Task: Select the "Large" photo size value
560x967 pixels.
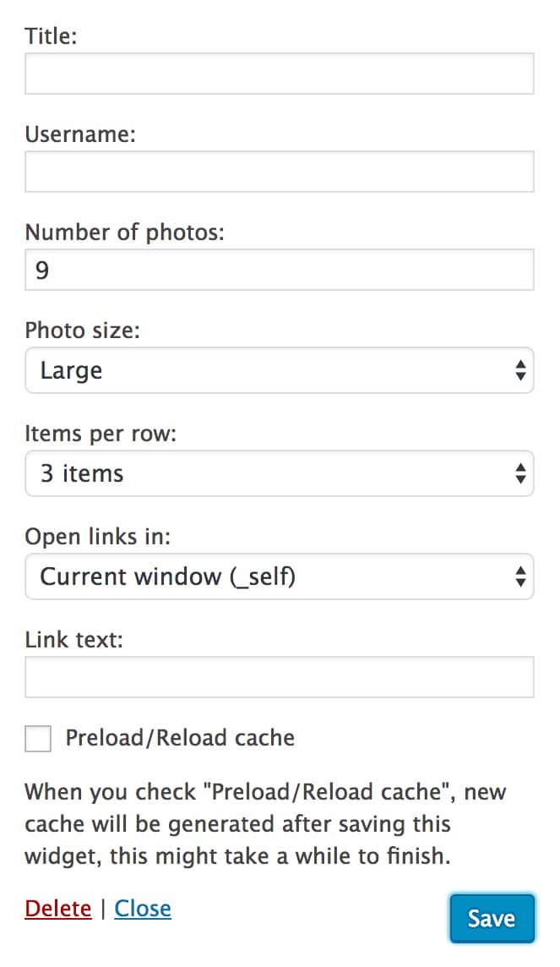Action: 72,370
